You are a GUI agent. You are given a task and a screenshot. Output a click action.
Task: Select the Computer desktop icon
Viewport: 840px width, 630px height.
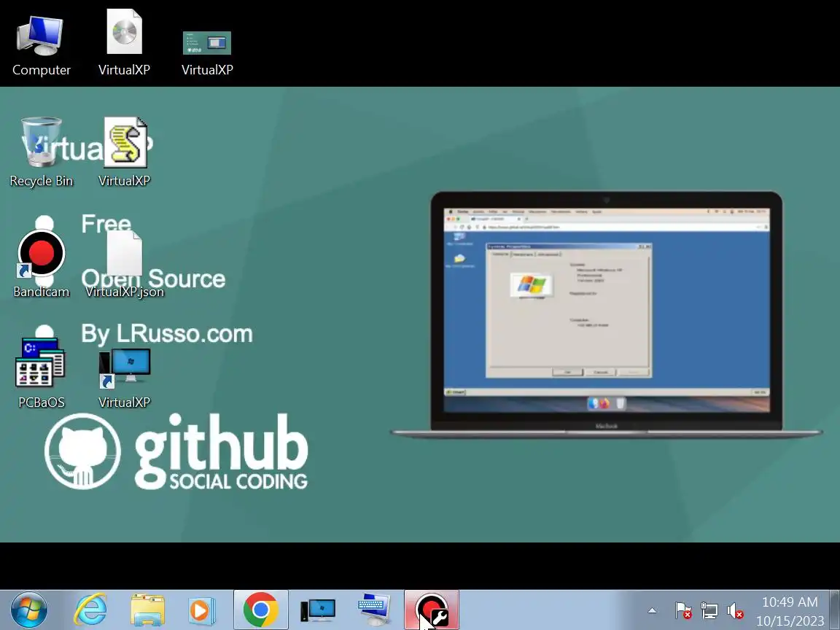click(x=41, y=45)
